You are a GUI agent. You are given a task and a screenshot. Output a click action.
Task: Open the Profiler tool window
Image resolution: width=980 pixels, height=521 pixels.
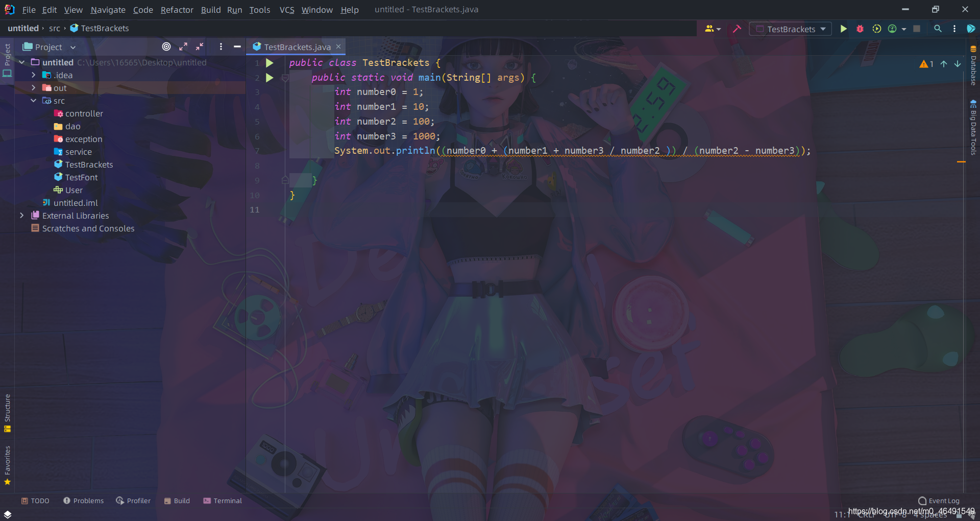pos(133,501)
